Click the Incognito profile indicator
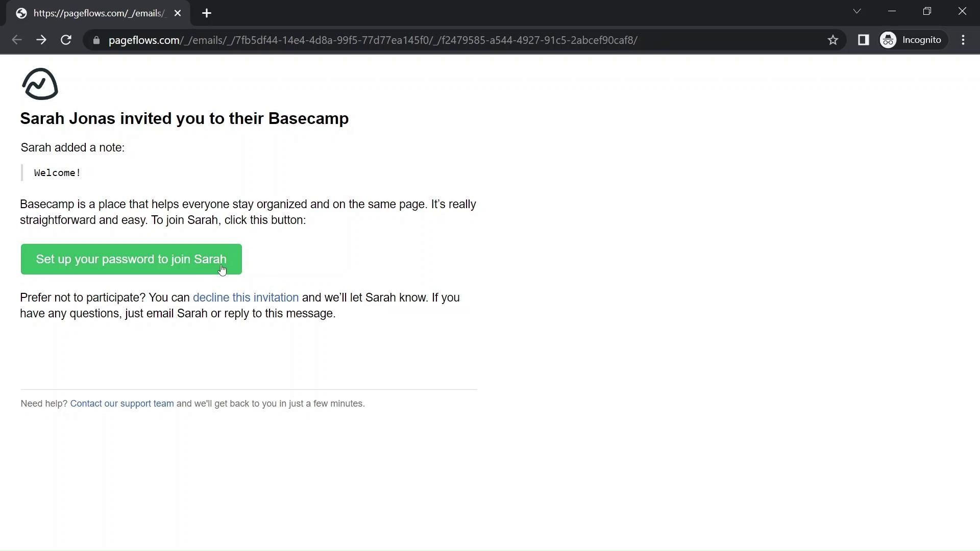Screen dimensions: 980x551 [x=912, y=40]
